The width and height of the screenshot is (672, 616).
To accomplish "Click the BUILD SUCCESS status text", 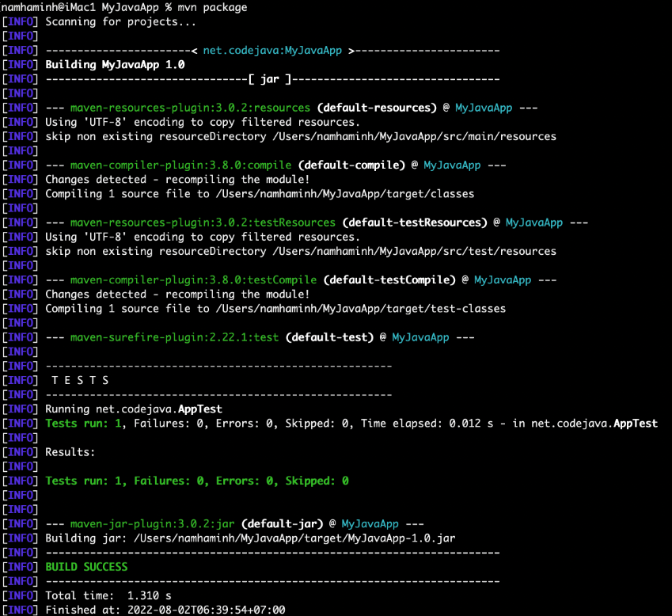I will tap(85, 566).
